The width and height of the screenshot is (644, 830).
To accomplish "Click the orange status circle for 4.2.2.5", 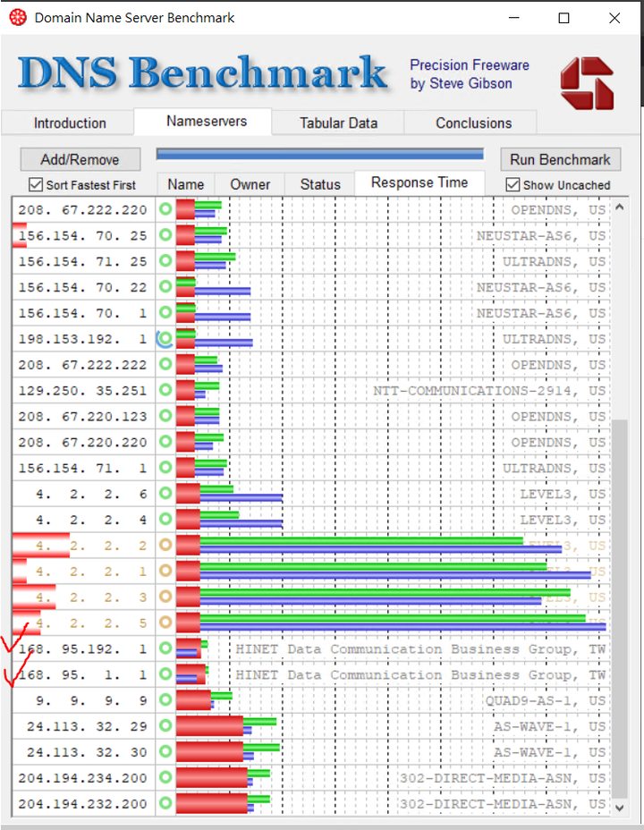I will 165,622.
